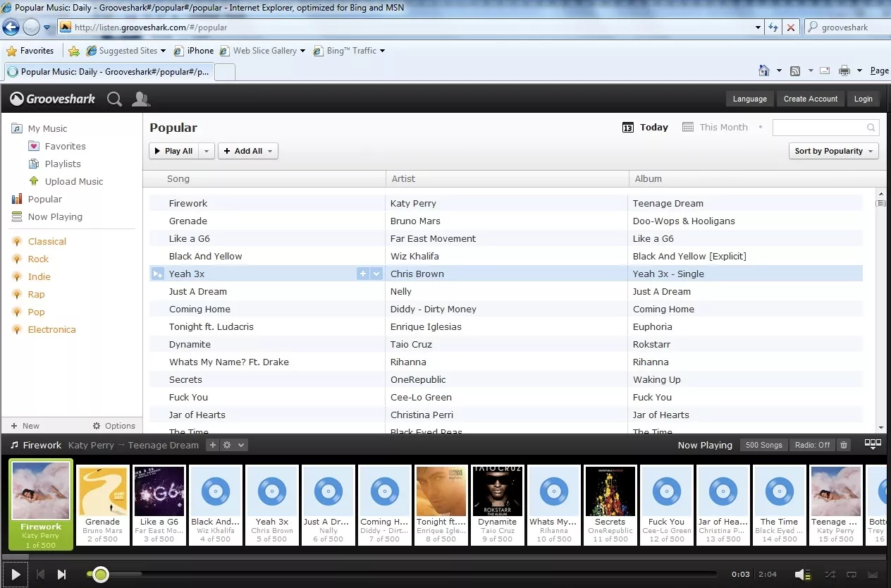Screen dimensions: 891x588
Task: Start the Rap radio station
Action: click(x=28, y=294)
